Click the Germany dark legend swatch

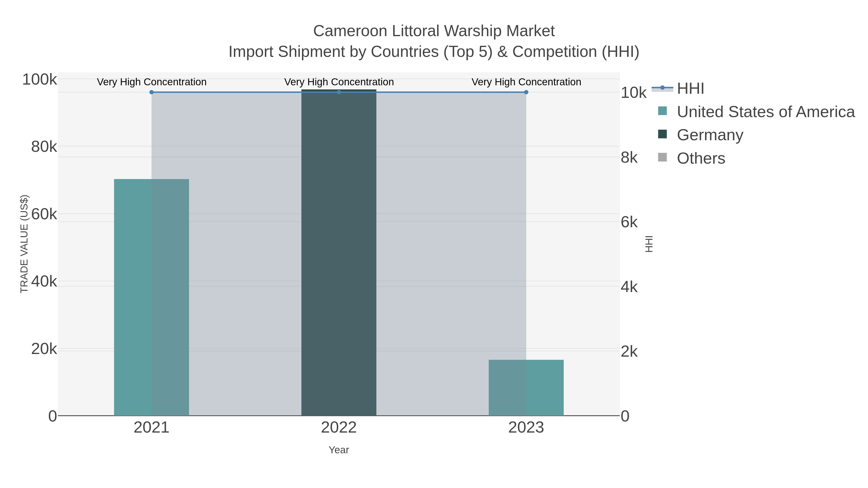pos(662,134)
